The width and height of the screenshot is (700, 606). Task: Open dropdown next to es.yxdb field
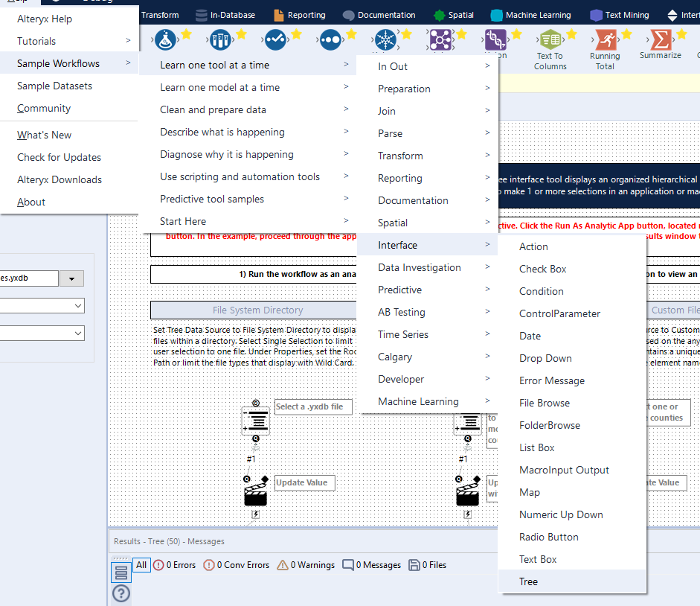click(x=72, y=278)
